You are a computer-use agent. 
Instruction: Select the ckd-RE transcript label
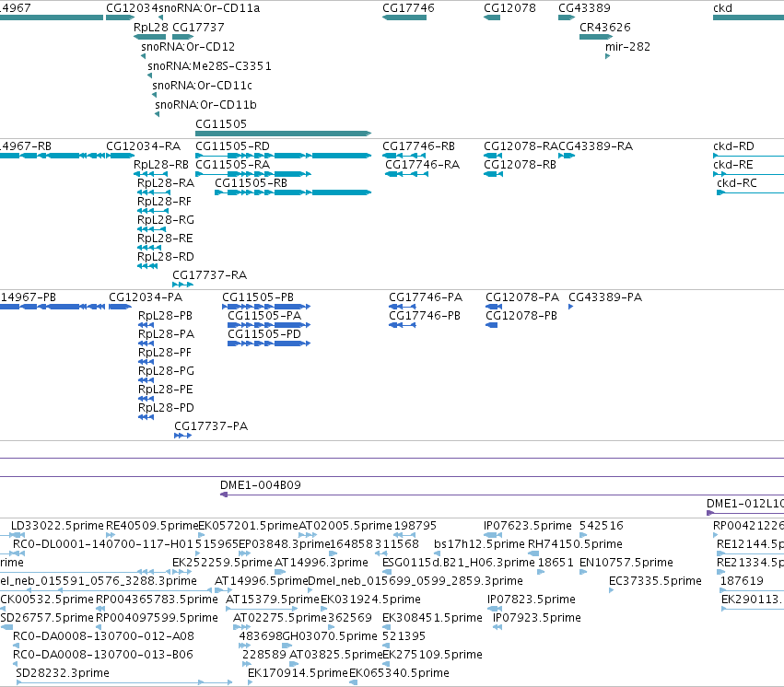(733, 164)
